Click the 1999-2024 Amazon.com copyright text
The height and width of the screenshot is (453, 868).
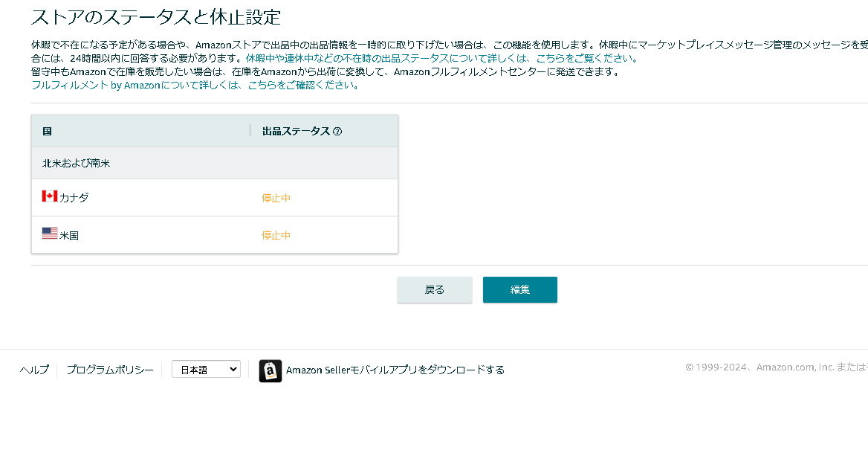click(x=776, y=367)
